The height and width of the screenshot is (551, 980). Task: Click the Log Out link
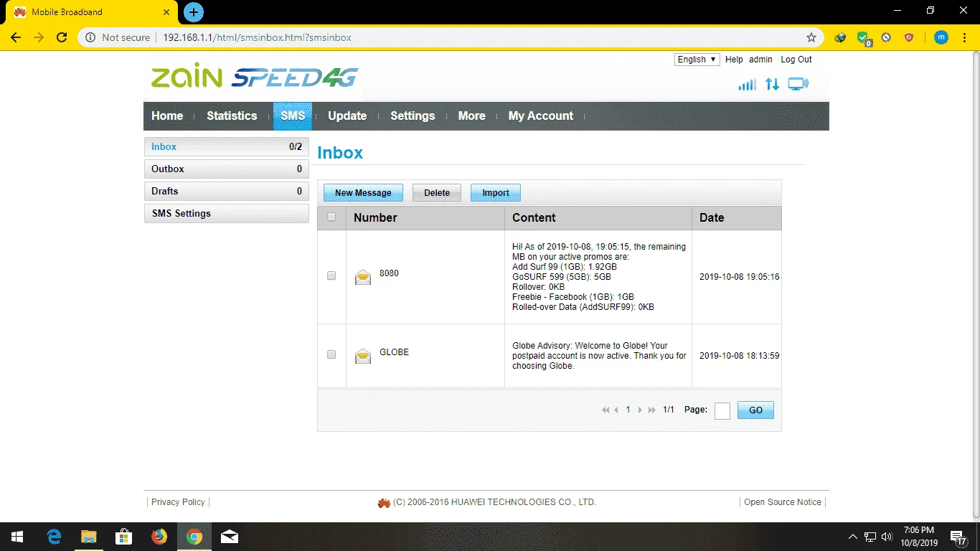[x=796, y=60]
